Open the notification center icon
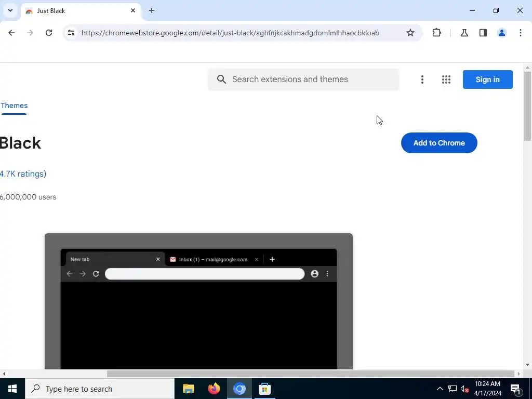This screenshot has height=399, width=532. point(515,389)
